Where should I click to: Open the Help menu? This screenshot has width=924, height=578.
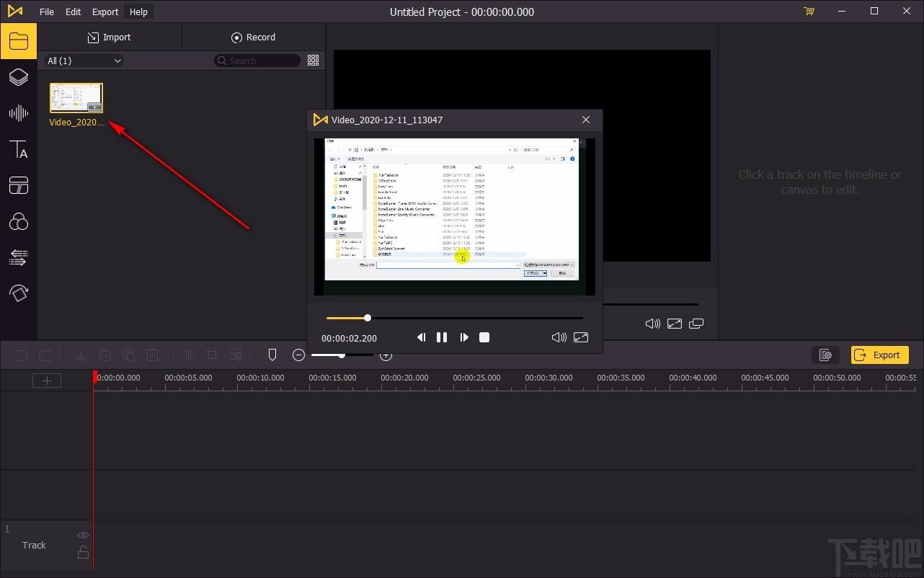138,12
